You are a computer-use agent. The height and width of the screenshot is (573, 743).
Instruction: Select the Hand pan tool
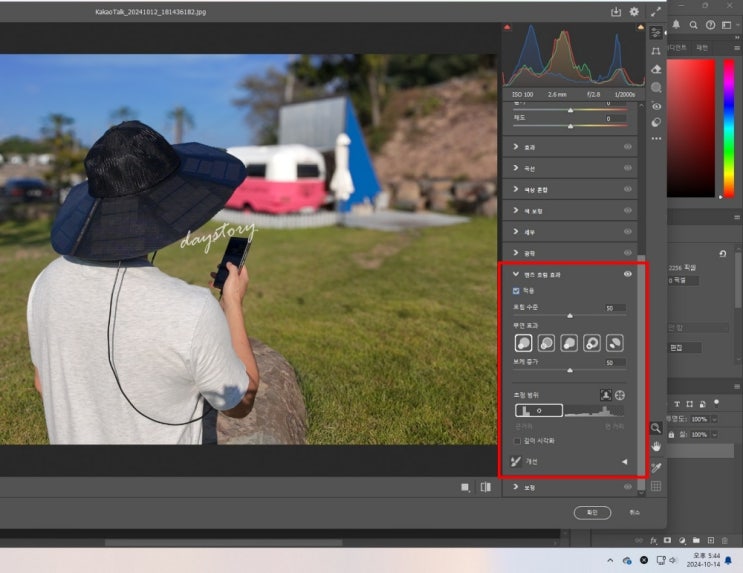tap(656, 446)
